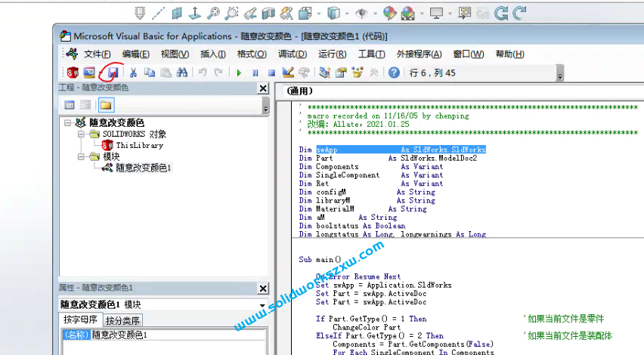Image resolution: width=644 pixels, height=355 pixels.
Task: Run the macro with the green play icon
Action: (239, 73)
